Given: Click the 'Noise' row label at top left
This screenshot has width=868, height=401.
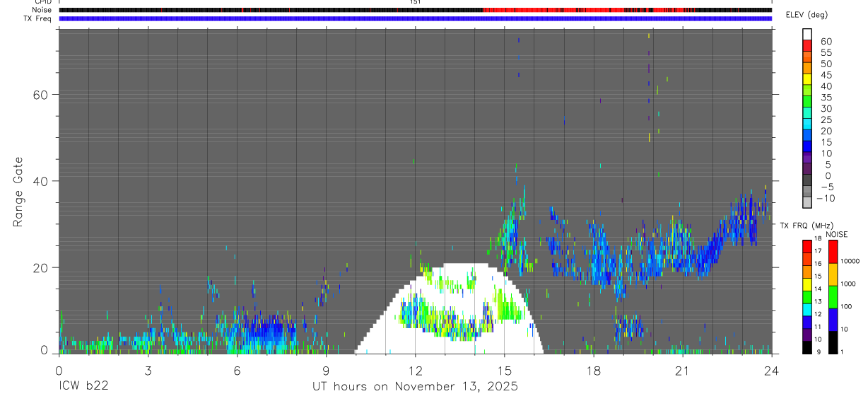Looking at the screenshot, I should tap(42, 10).
